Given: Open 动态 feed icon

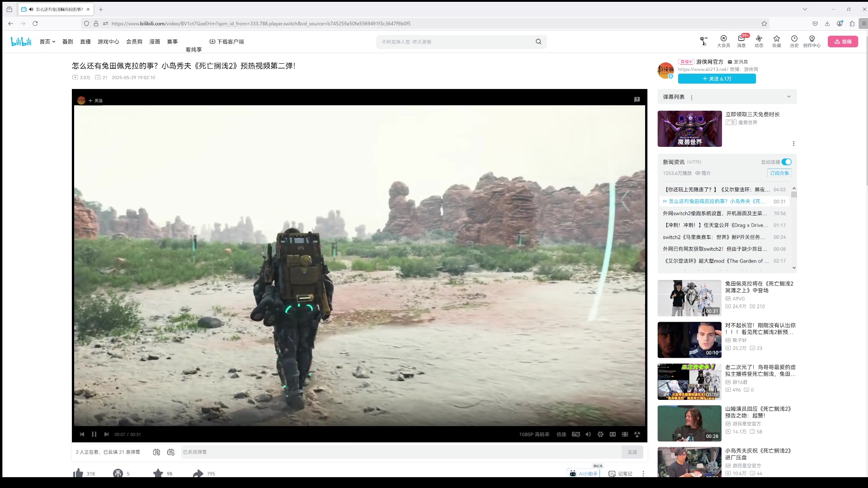Looking at the screenshot, I should point(759,41).
